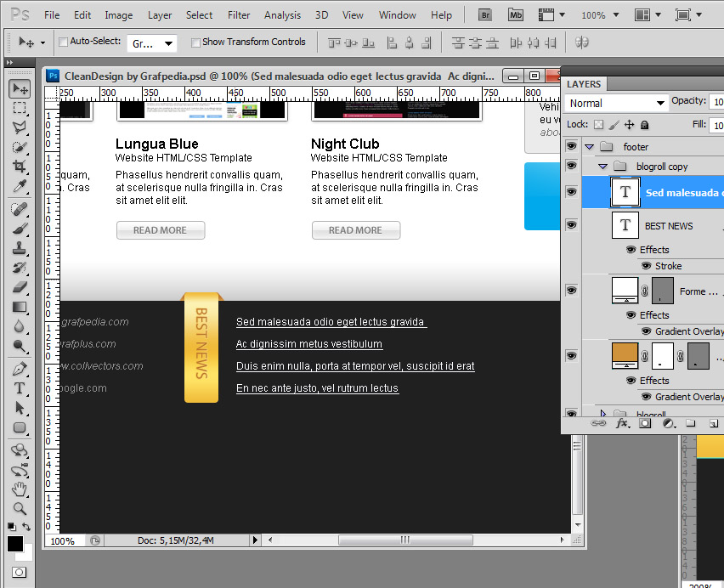Viewport: 724px width, 588px height.
Task: Select the Horizontal Type tool
Action: (20, 388)
